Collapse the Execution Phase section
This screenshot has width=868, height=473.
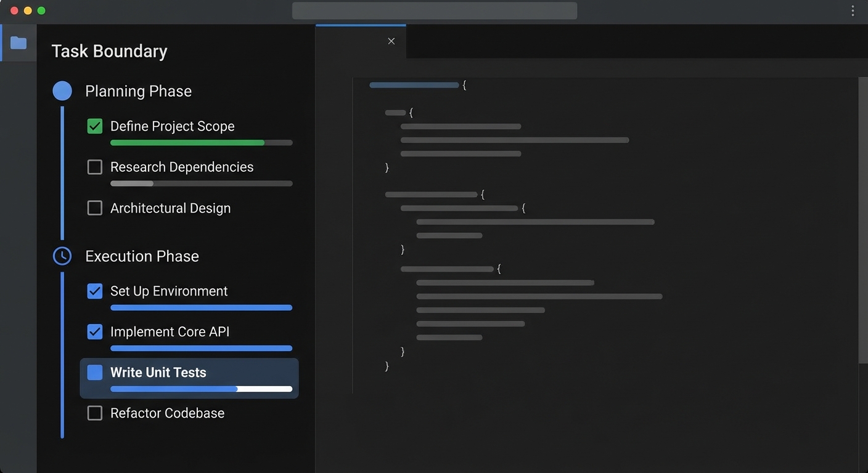click(142, 256)
